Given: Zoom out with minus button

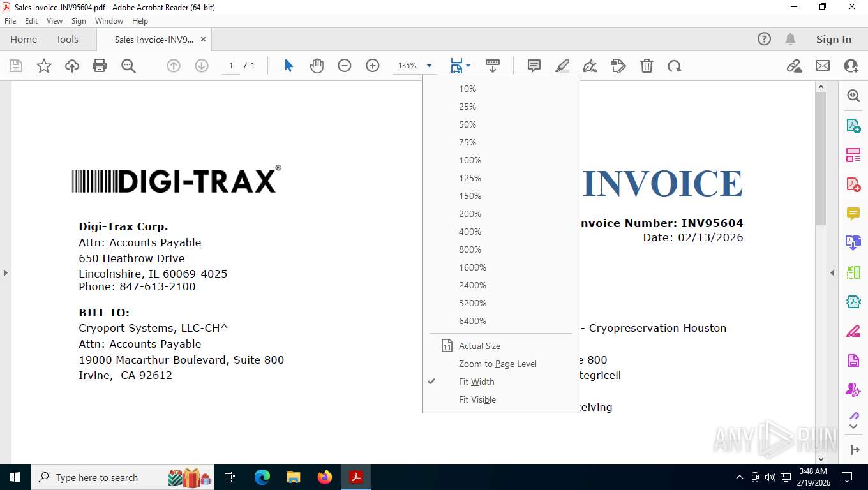Looking at the screenshot, I should coord(345,66).
